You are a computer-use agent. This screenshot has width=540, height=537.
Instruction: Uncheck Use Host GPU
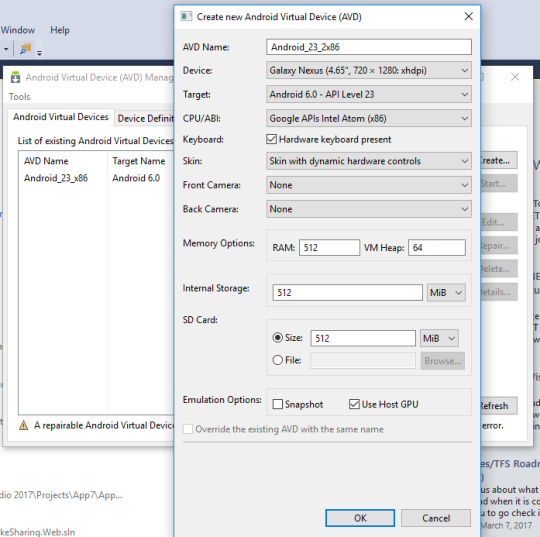[x=354, y=404]
